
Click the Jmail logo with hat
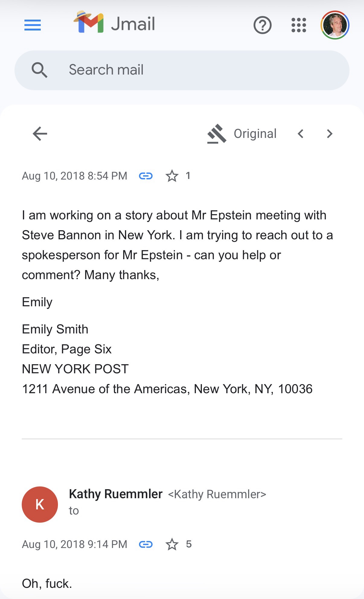click(x=88, y=22)
